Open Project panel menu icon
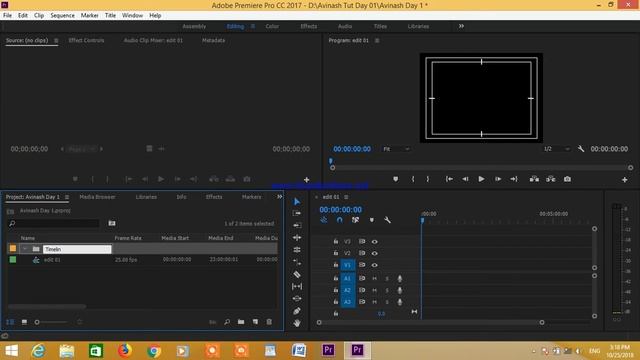 [x=67, y=197]
